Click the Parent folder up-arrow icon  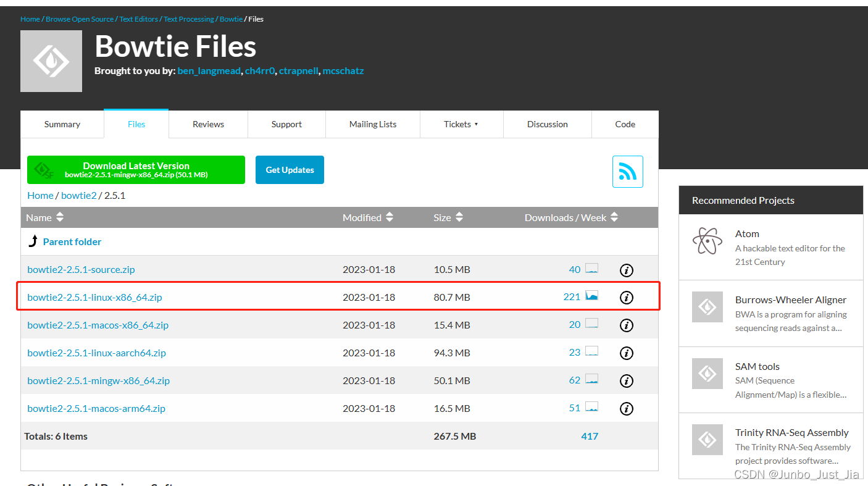coord(33,241)
